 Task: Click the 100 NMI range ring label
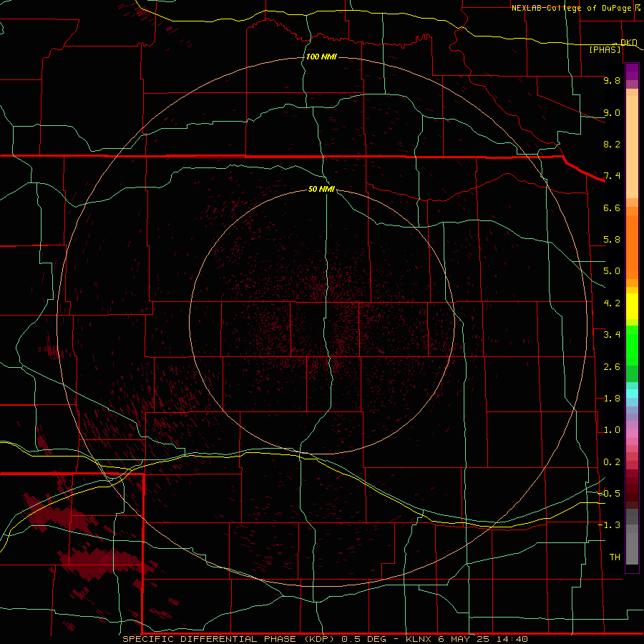tap(321, 57)
